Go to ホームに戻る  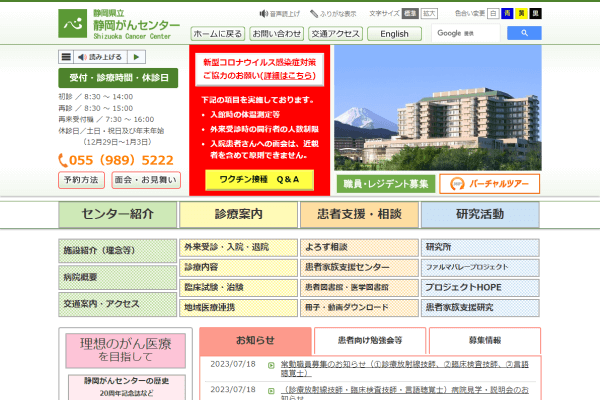(x=217, y=34)
